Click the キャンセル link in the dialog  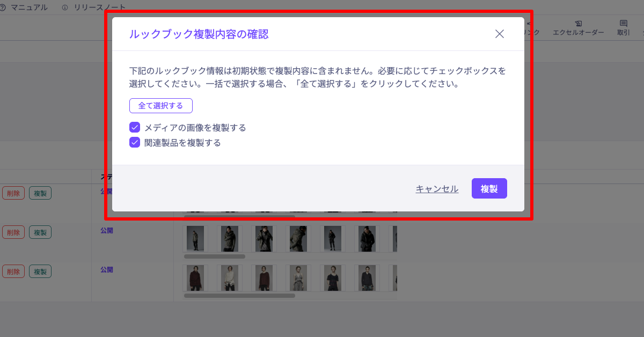(x=437, y=189)
